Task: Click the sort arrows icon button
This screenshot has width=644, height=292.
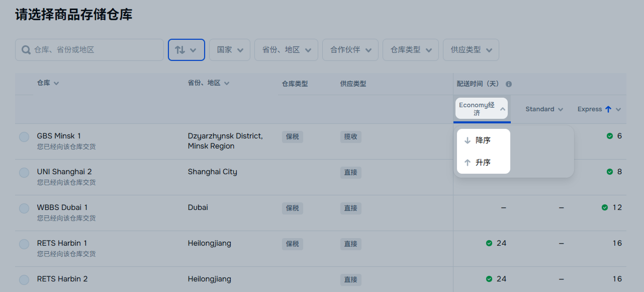Action: click(x=186, y=50)
